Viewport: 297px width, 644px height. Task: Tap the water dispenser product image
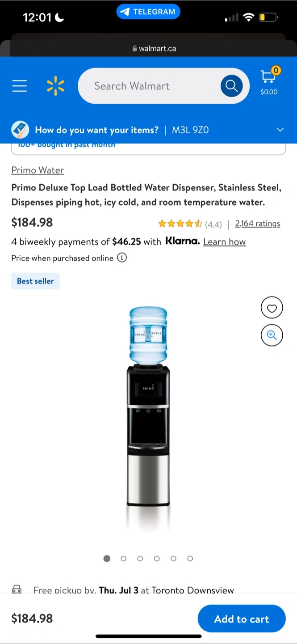148,416
